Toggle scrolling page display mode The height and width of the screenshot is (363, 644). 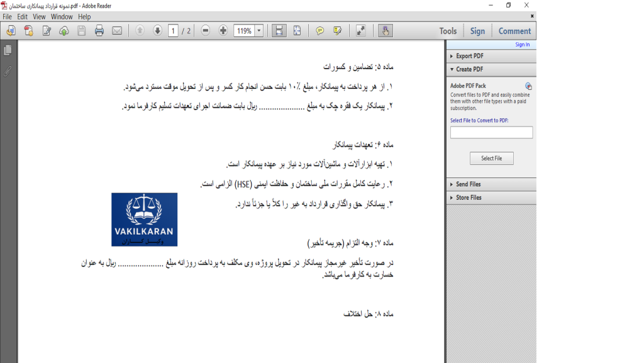279,31
